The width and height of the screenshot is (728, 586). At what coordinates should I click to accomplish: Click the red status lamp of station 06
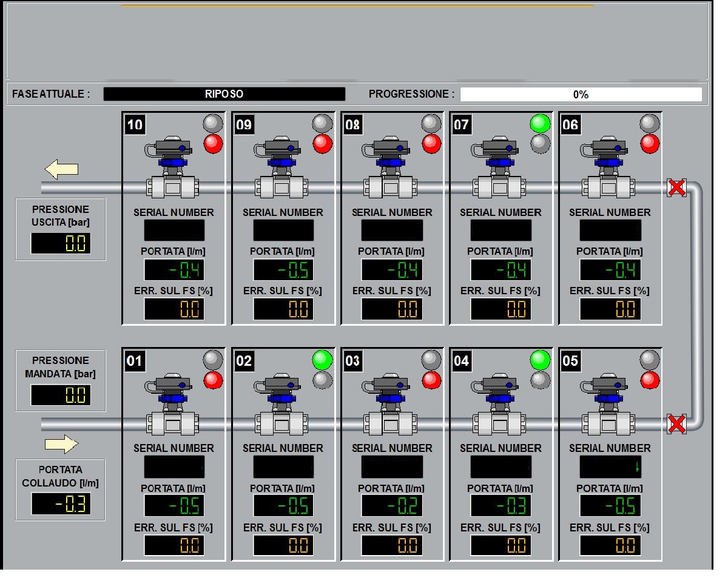click(650, 144)
